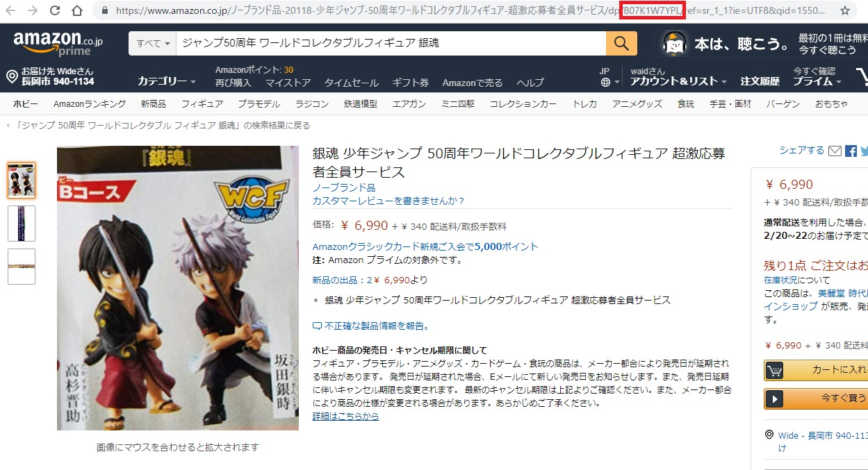
Task: Add item with カートに入れる button
Action: [816, 370]
